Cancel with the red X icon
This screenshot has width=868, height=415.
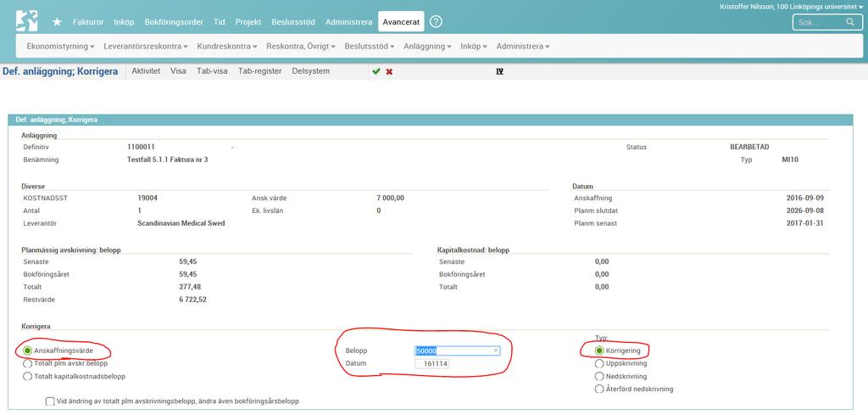pyautogui.click(x=389, y=71)
